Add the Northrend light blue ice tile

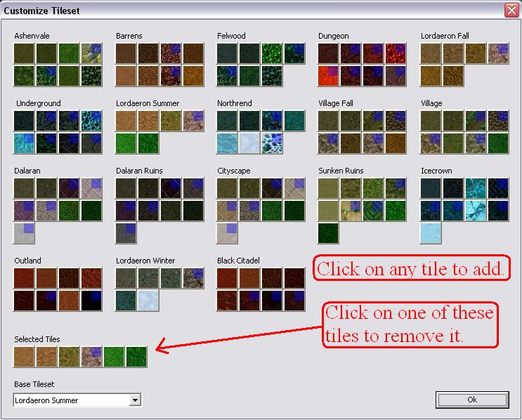(227, 143)
